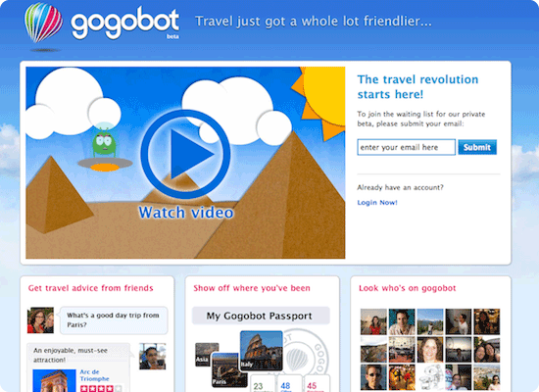Click the gogobot balloon logo icon

coord(43,23)
